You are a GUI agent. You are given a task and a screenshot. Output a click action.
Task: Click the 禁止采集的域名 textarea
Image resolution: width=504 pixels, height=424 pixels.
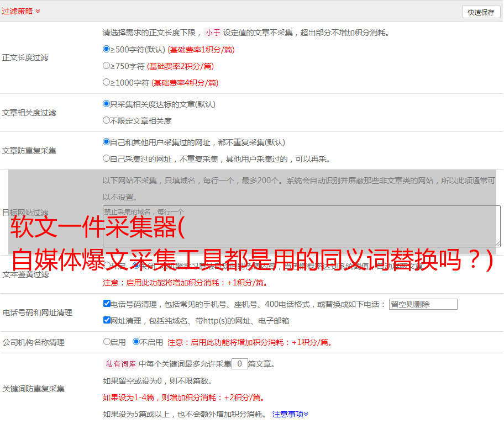[302, 226]
